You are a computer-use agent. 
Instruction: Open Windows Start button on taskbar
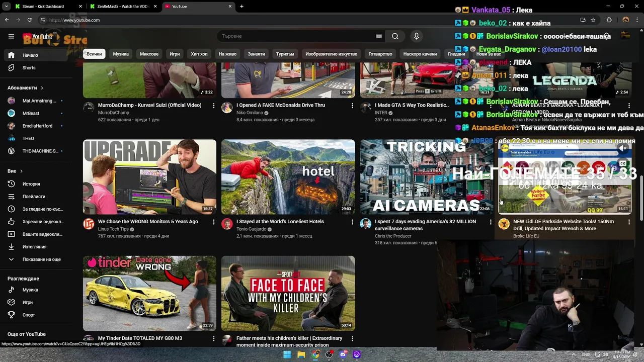[x=287, y=354]
